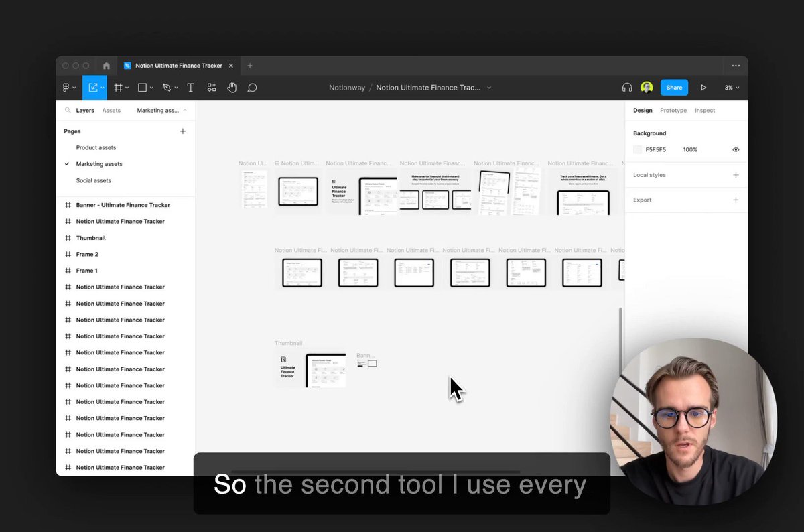The height and width of the screenshot is (532, 804).
Task: Select the Text tool
Action: (x=190, y=88)
